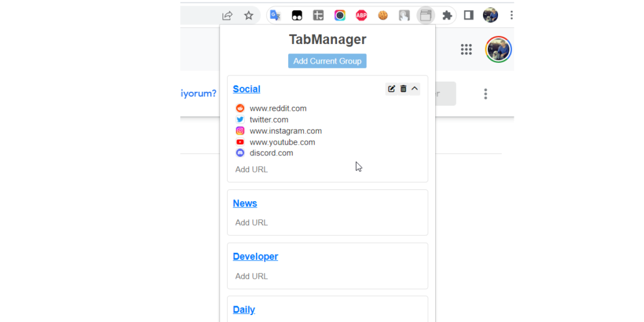Click Add URL field in News group

(252, 223)
